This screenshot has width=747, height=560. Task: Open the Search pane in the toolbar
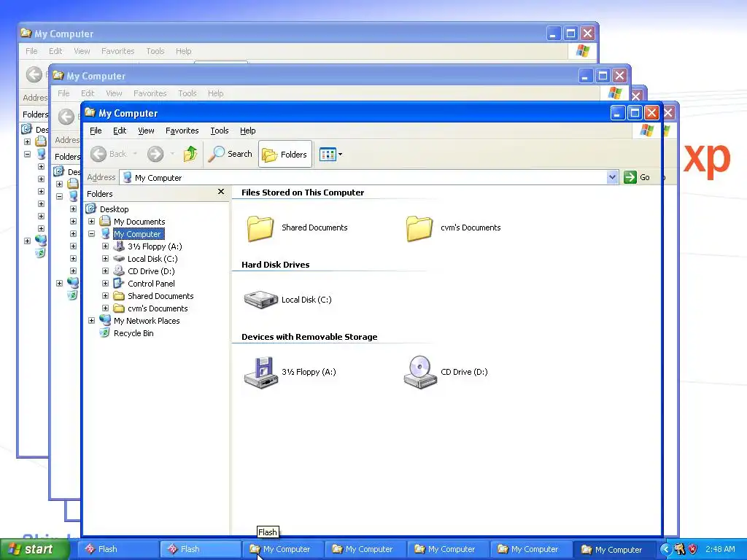pyautogui.click(x=231, y=154)
